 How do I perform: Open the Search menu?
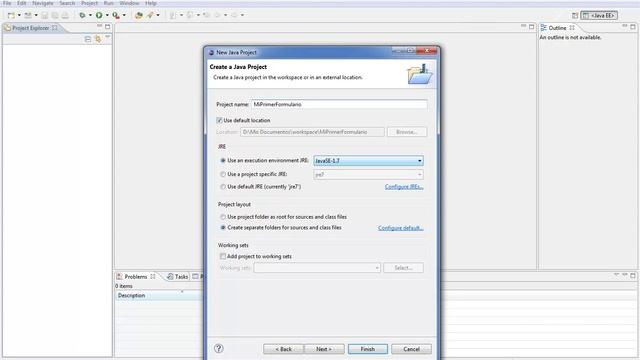67,3
